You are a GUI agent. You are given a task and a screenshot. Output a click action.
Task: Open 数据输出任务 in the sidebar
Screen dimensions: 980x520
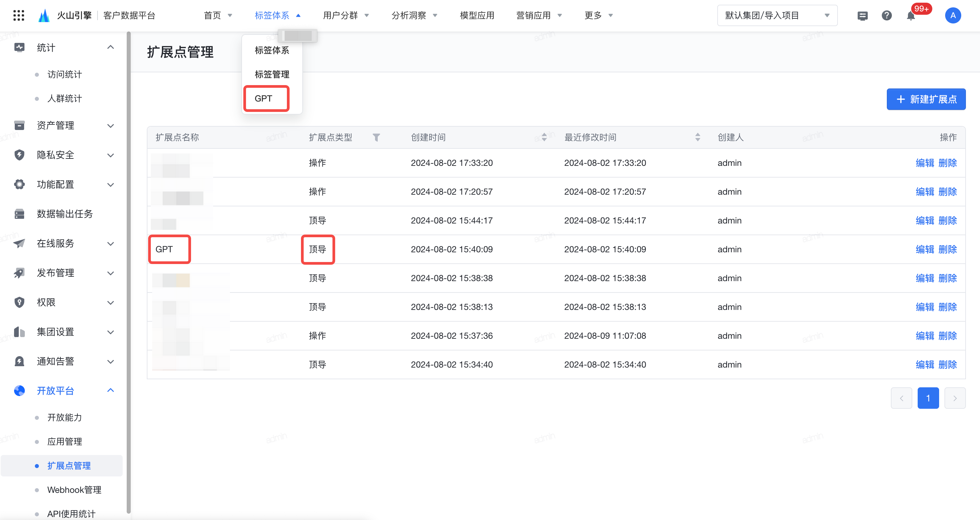coord(65,214)
